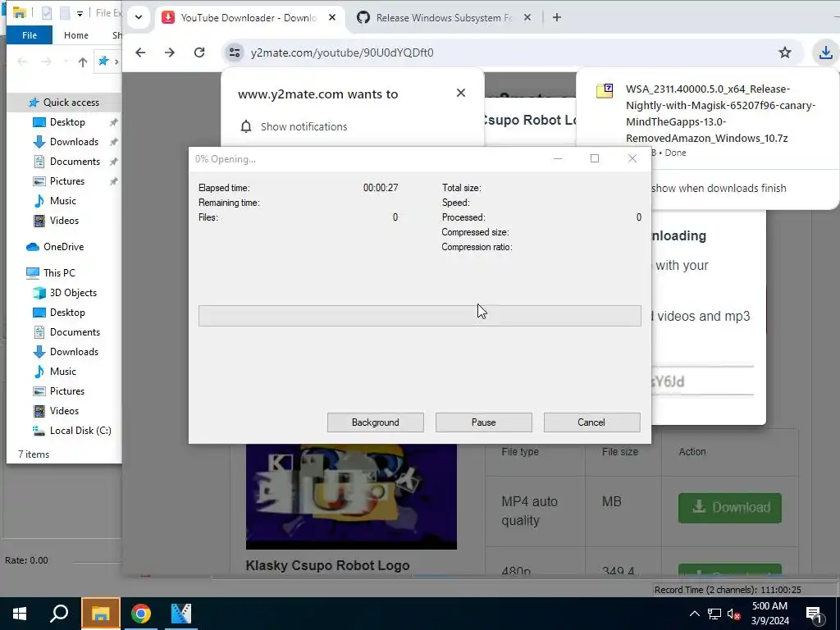Go back in File Explorer
The height and width of the screenshot is (630, 840).
click(22, 62)
